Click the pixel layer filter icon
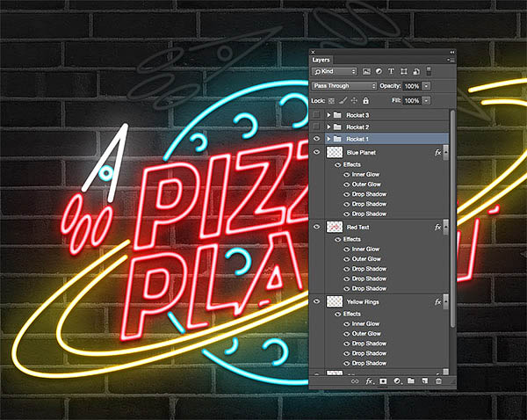527x420 pixels. pyautogui.click(x=365, y=71)
